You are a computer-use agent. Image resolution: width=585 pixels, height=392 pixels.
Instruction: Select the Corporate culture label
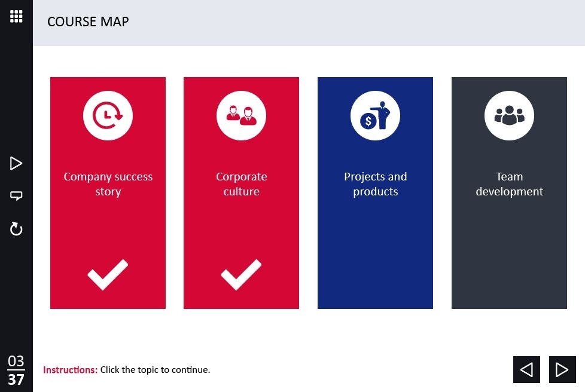pos(242,183)
